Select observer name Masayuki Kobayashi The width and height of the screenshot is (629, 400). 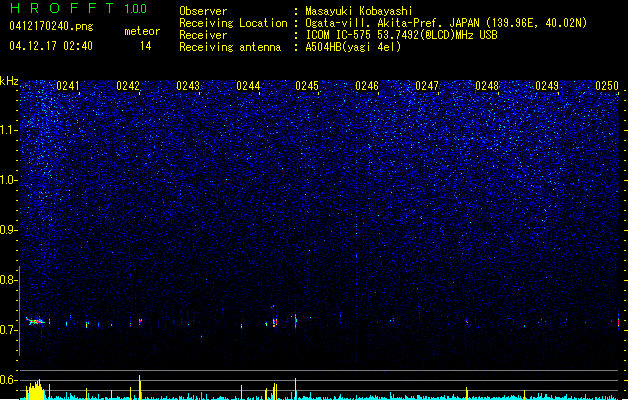coord(359,11)
